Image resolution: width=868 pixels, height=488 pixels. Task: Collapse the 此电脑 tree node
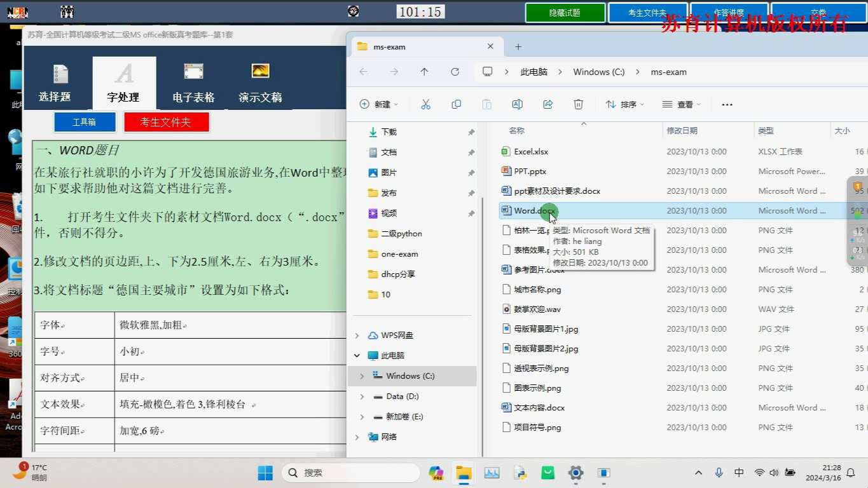tap(356, 355)
